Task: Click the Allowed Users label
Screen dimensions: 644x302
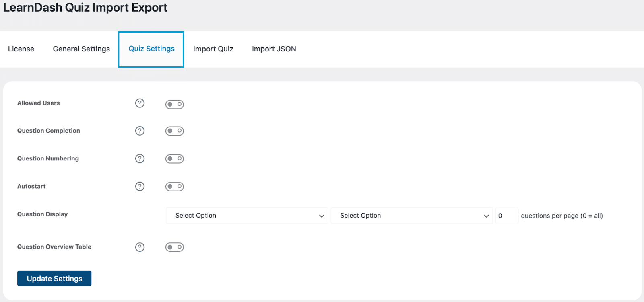Action: (39, 103)
